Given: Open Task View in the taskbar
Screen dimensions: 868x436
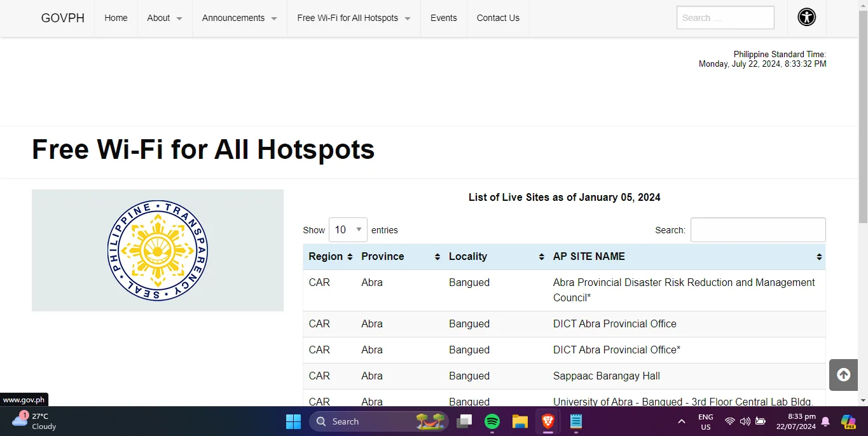Looking at the screenshot, I should click(464, 421).
